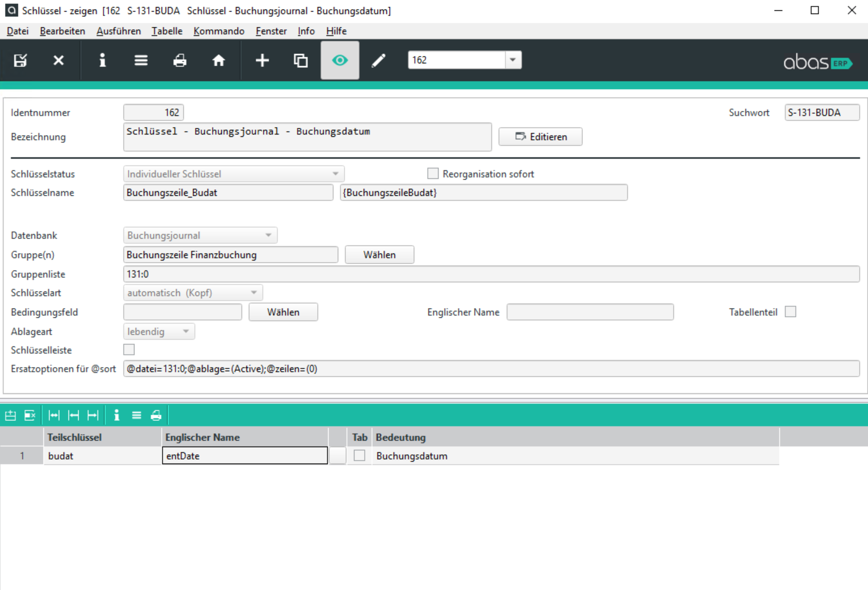This screenshot has width=868, height=590.
Task: Check the Schlüsselleiste checkbox
Action: pyautogui.click(x=129, y=350)
